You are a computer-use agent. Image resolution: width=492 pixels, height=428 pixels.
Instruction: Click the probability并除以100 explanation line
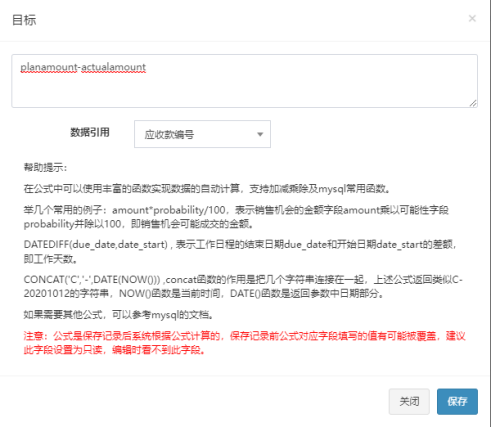pos(138,224)
